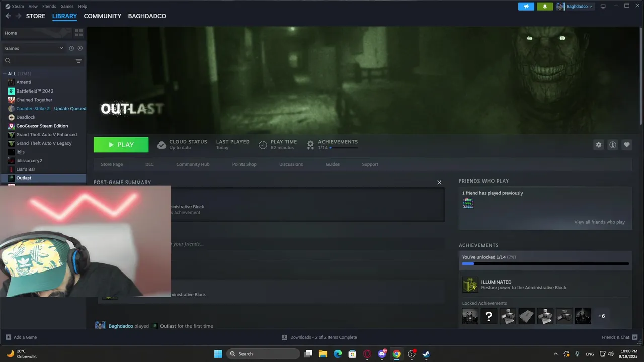Open the Help menu
The height and width of the screenshot is (362, 644).
[x=83, y=6]
